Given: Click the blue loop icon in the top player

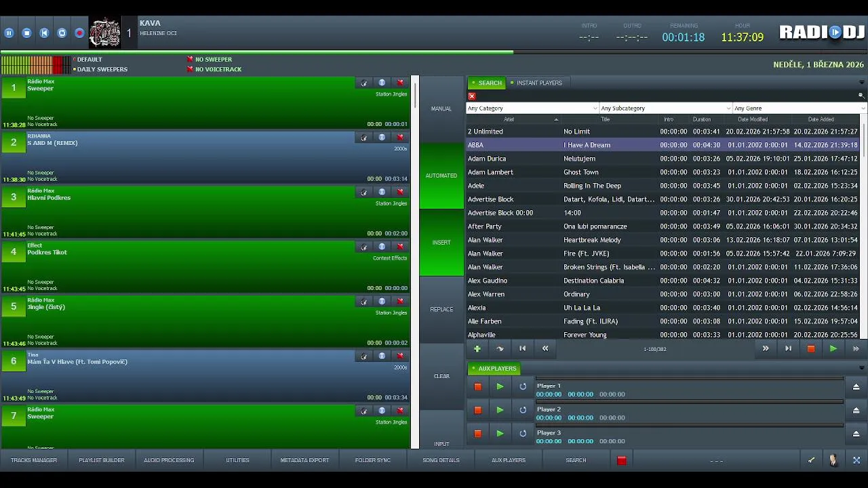Looking at the screenshot, I should pos(62,33).
